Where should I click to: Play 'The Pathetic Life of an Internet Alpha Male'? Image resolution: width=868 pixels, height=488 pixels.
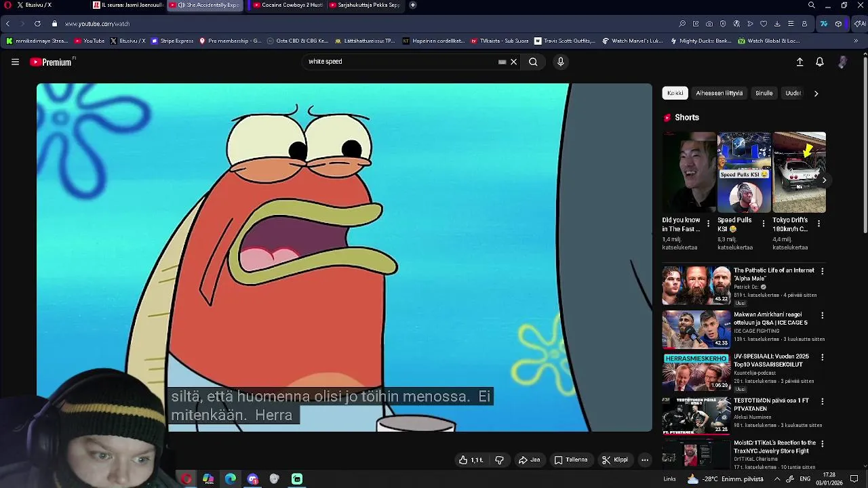pos(696,285)
